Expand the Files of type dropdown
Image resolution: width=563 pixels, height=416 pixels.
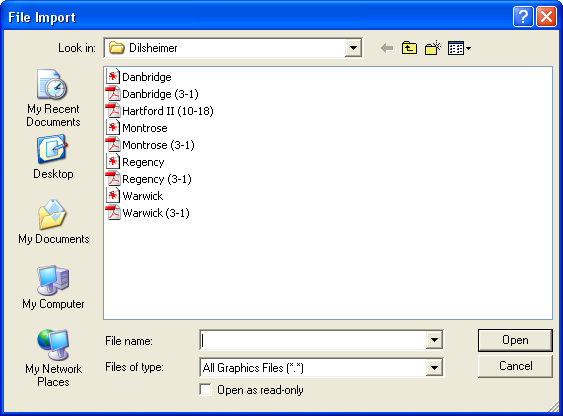434,368
